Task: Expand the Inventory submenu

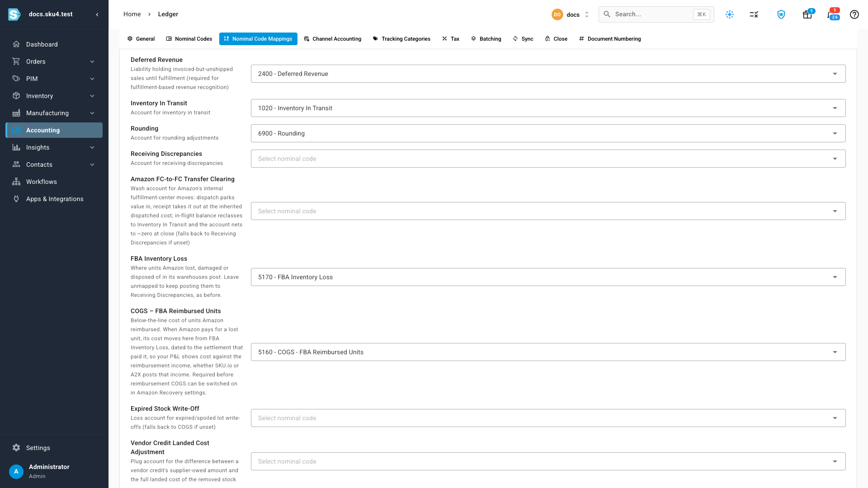Action: click(92, 96)
